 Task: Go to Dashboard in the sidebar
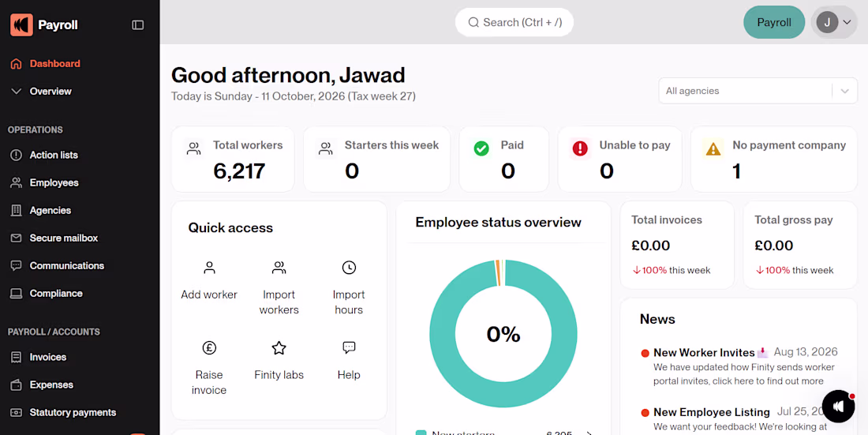pos(54,64)
